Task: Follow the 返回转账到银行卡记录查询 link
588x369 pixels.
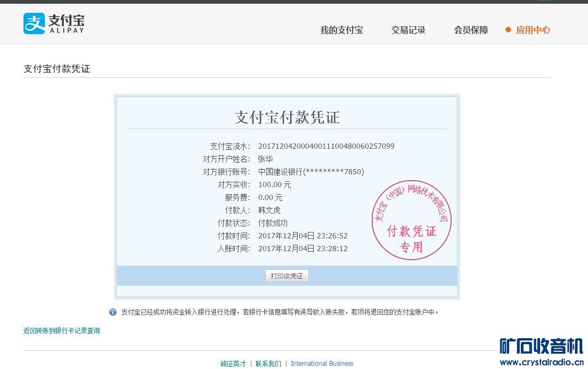Action: [x=61, y=331]
